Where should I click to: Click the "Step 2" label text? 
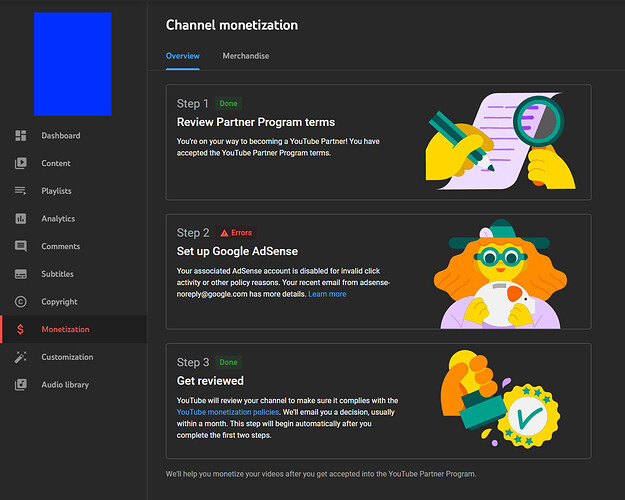193,233
